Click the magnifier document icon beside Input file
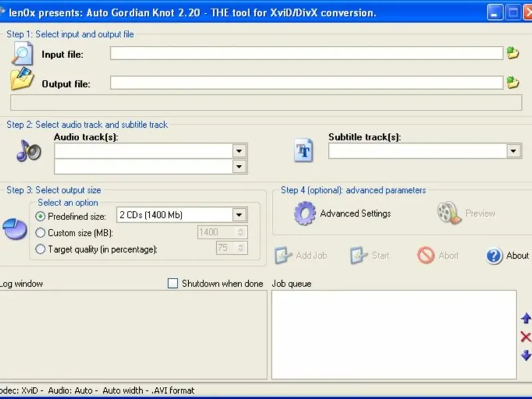532x399 pixels. [x=23, y=54]
